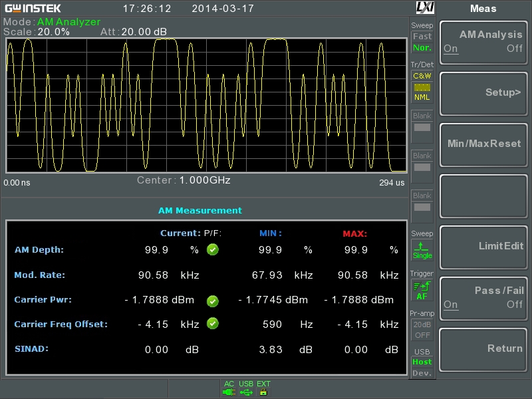Open the Setup> submenu
Screen dimensions: 532x399
click(x=483, y=94)
